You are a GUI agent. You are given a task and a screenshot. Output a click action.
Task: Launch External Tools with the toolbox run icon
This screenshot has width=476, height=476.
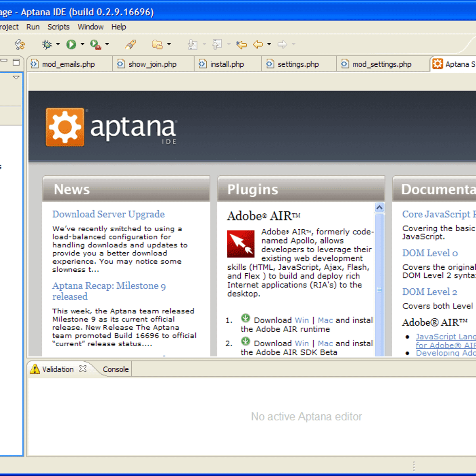pyautogui.click(x=95, y=44)
